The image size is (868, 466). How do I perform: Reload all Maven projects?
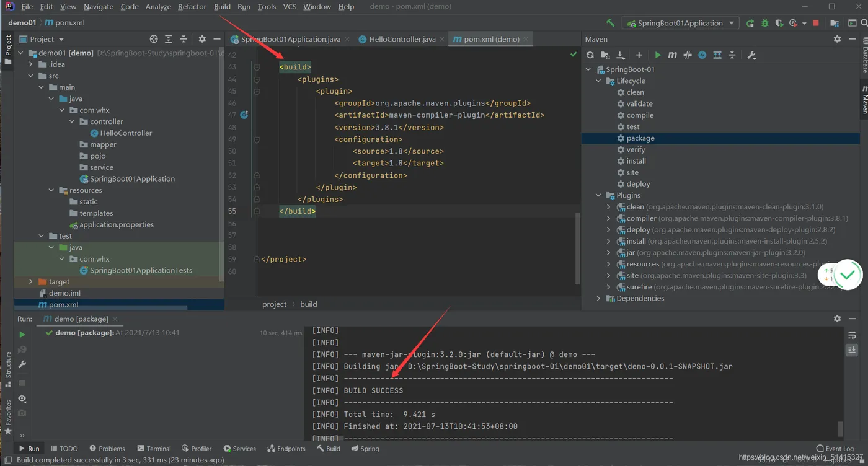click(x=590, y=55)
